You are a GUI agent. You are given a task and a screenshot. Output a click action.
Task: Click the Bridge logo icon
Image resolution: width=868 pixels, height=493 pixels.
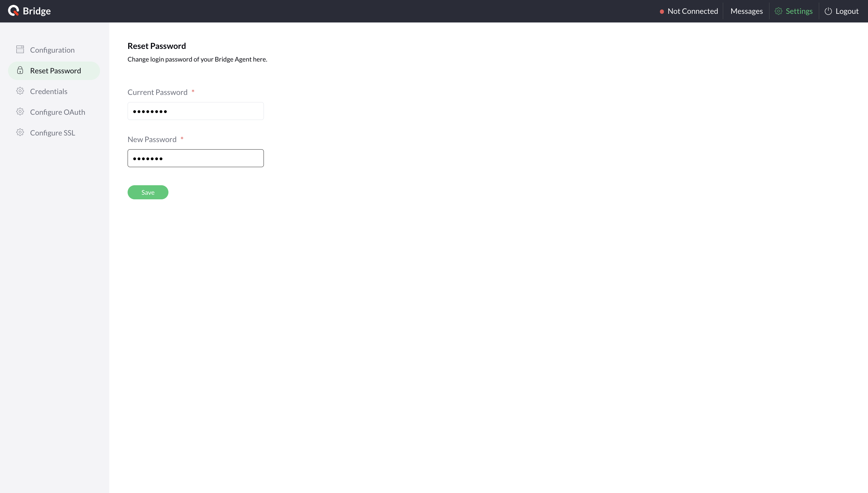pyautogui.click(x=14, y=11)
